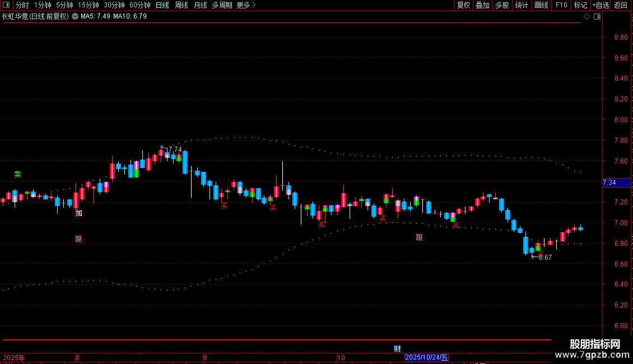Select the 5分钟 period tab

pos(64,5)
